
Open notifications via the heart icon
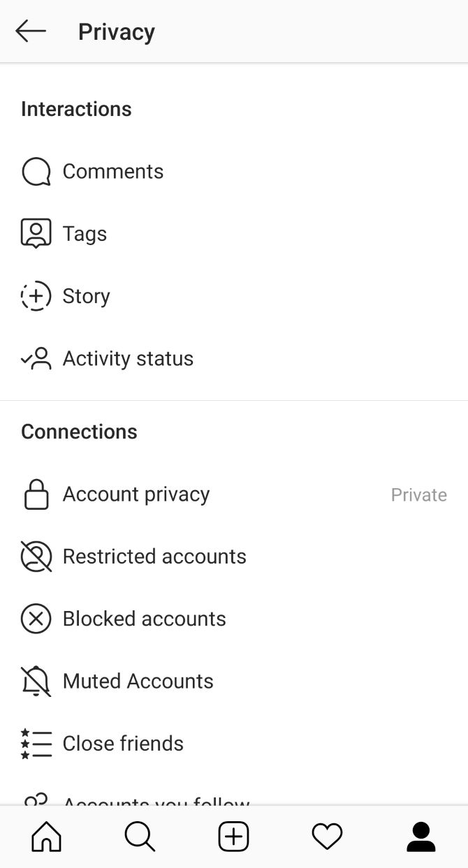[327, 836]
